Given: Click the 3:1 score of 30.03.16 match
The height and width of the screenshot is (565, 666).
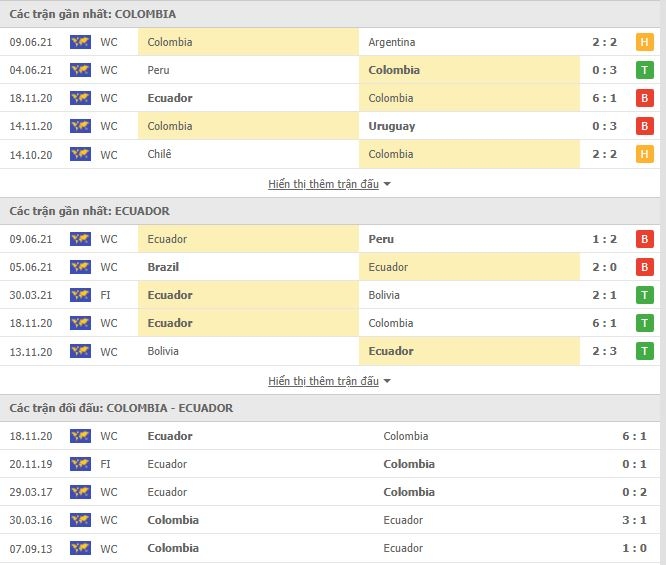Looking at the screenshot, I should (634, 520).
